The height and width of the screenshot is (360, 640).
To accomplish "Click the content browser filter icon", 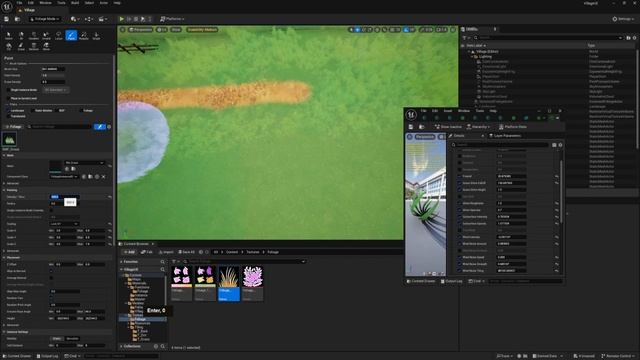I will (174, 262).
